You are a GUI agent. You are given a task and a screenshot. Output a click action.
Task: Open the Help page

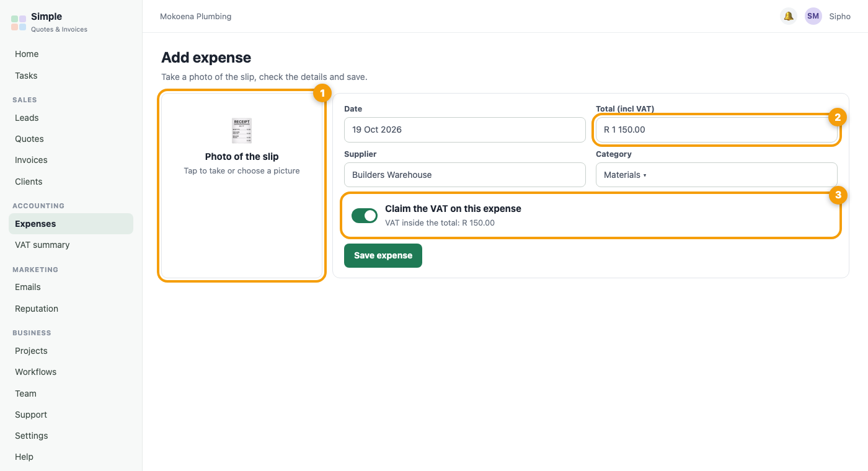pyautogui.click(x=71, y=457)
